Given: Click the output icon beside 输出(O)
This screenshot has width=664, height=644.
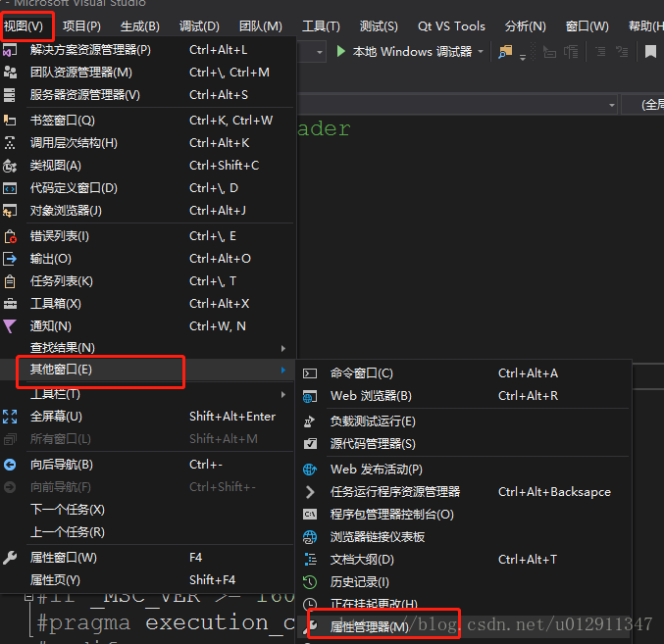Looking at the screenshot, I should point(10,259).
